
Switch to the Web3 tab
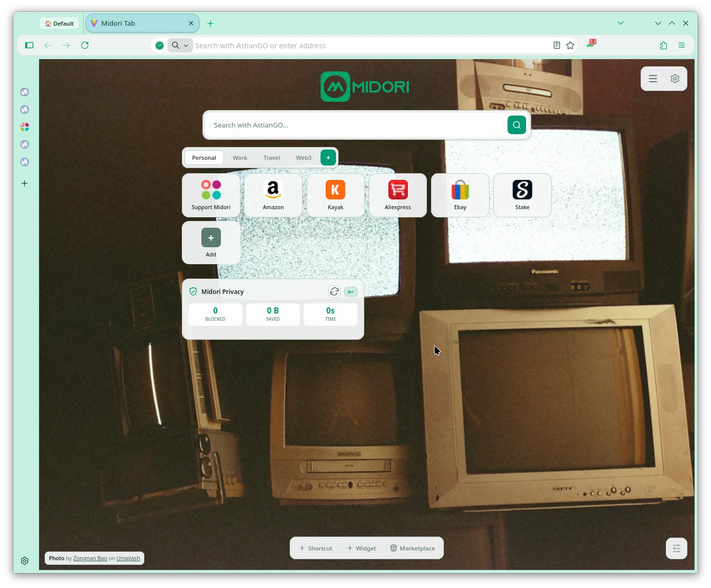pos(304,158)
